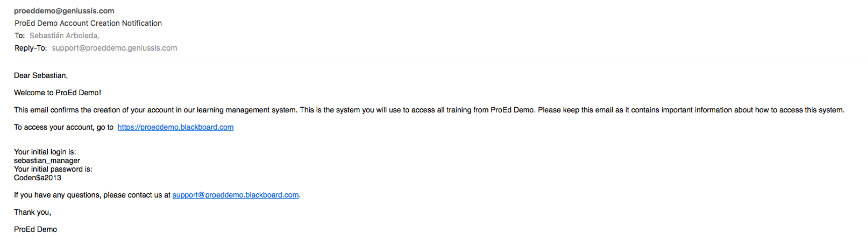This screenshot has height=244, width=868.
Task: Click the "If you have any questions" text
Action: pyautogui.click(x=92, y=195)
